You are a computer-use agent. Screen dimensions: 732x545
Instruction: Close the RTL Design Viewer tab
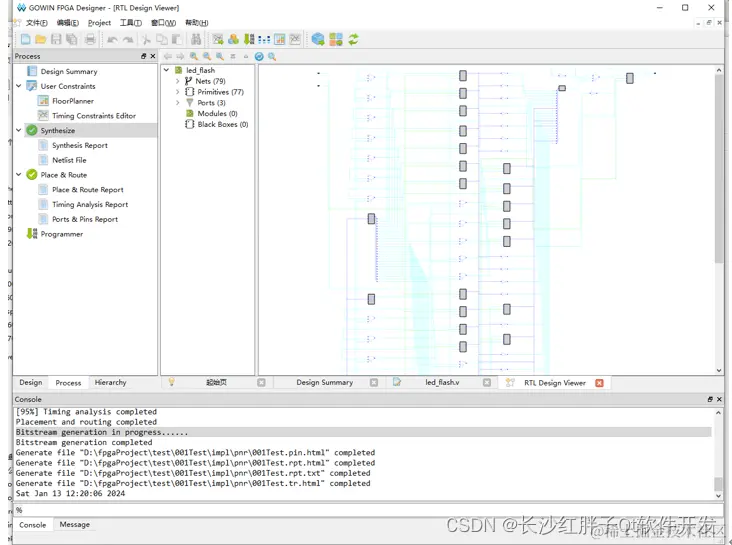click(x=599, y=383)
